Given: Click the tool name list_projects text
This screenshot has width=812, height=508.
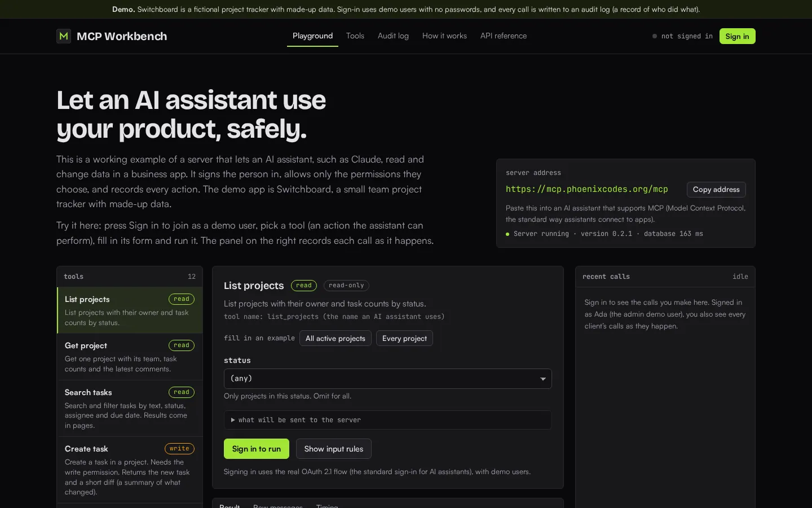Looking at the screenshot, I should coord(334,317).
